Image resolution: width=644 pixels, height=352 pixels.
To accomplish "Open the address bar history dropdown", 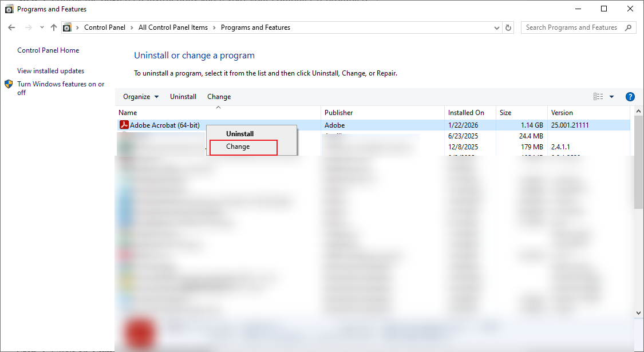I will 496,27.
